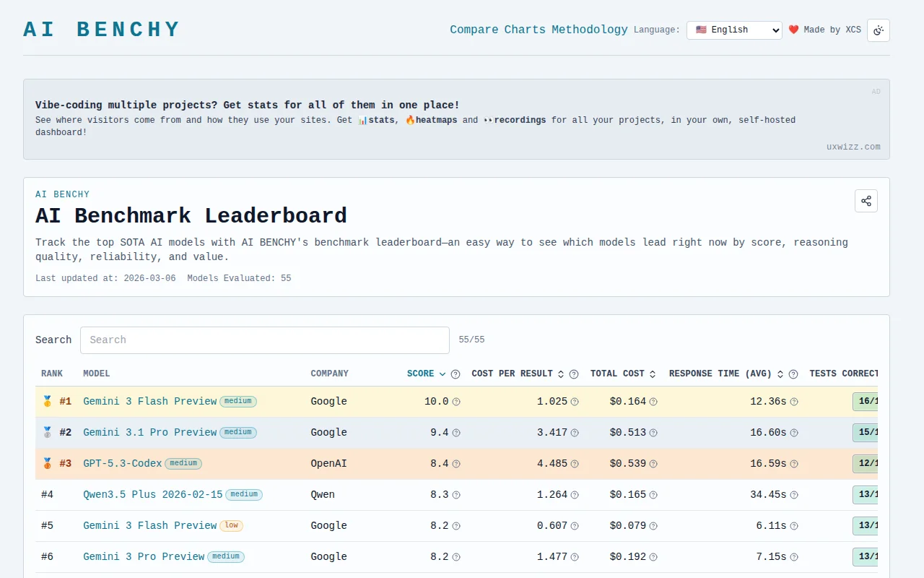Click the low badge on Gemini 3 Flash Preview
The height and width of the screenshot is (578, 924).
[x=232, y=525]
